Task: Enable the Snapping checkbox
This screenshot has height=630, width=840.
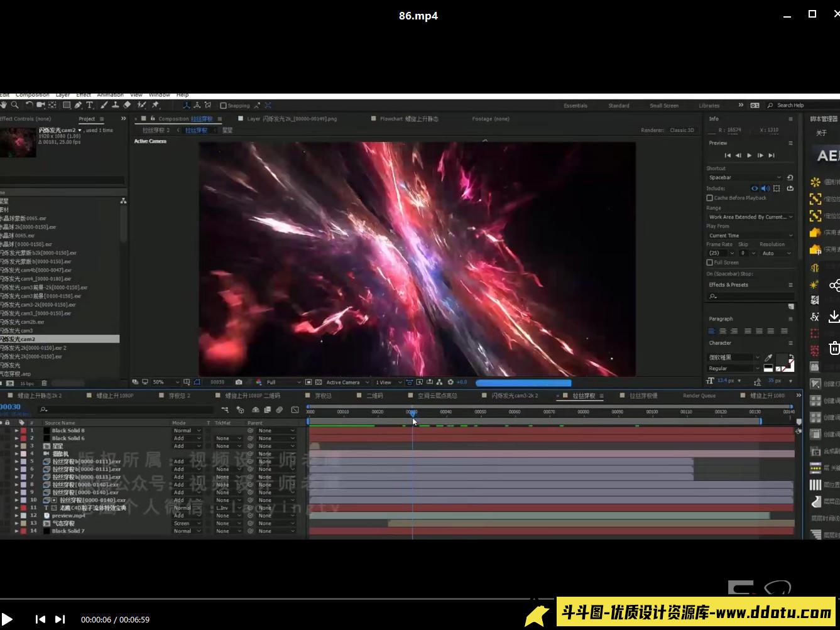Action: (223, 106)
